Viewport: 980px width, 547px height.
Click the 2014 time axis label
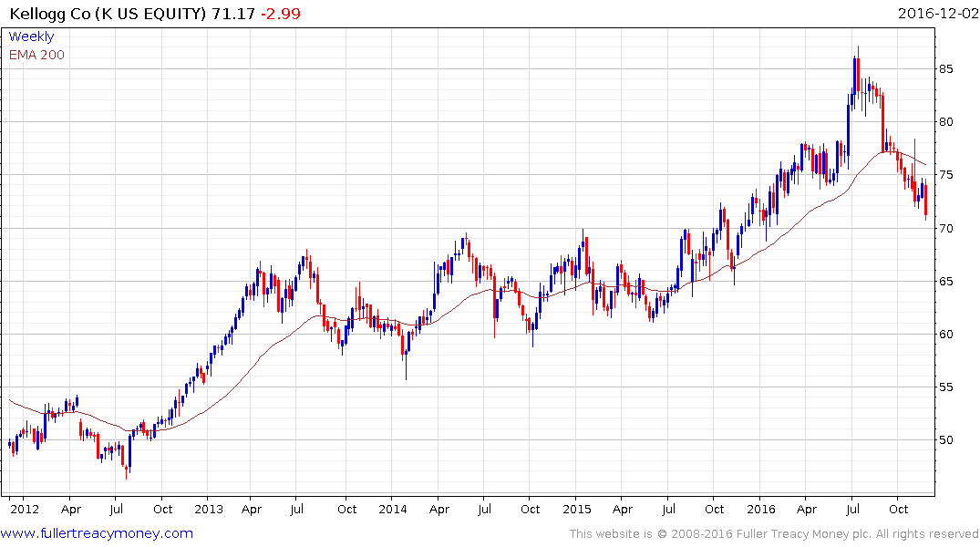393,509
